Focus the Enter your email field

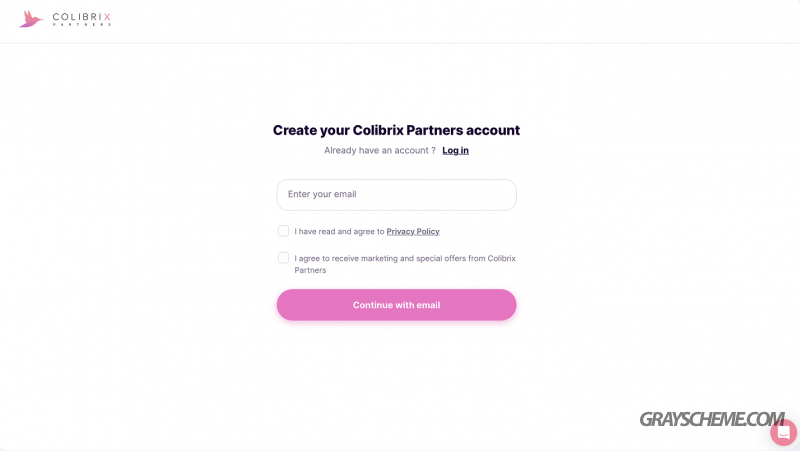[x=396, y=195]
